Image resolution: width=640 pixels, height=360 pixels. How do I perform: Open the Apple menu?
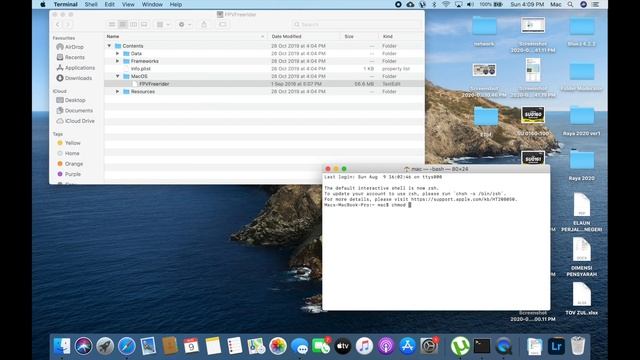coord(43,4)
